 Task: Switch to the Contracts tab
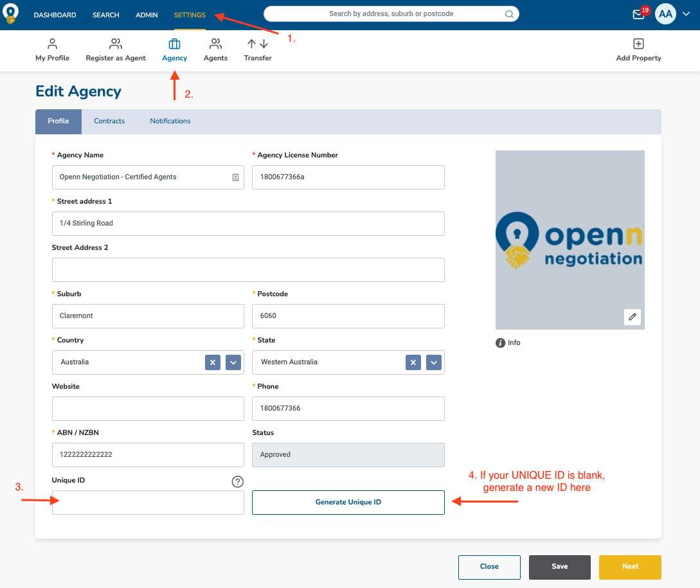click(x=109, y=121)
